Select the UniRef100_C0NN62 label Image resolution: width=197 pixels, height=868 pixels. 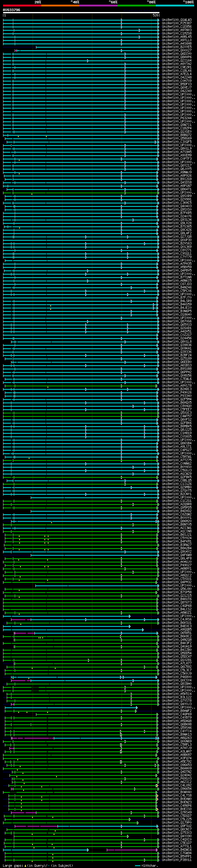(x=177, y=464)
